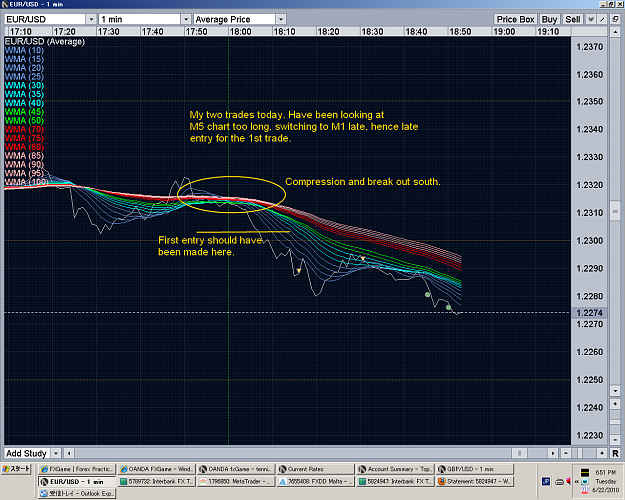The image size is (625, 500).
Task: Click the vertical zoom out minus button
Action: (x=615, y=440)
